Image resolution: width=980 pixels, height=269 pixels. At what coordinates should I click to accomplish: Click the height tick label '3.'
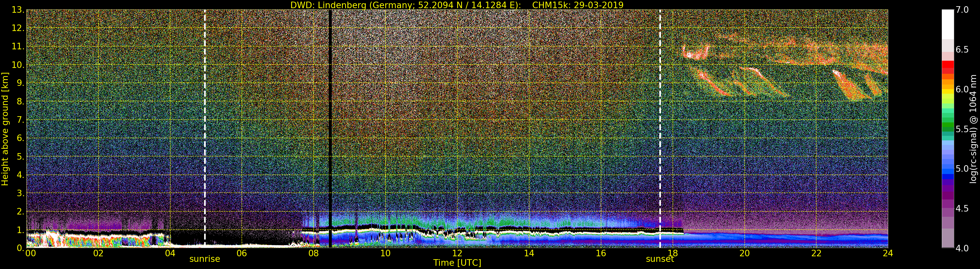point(21,193)
